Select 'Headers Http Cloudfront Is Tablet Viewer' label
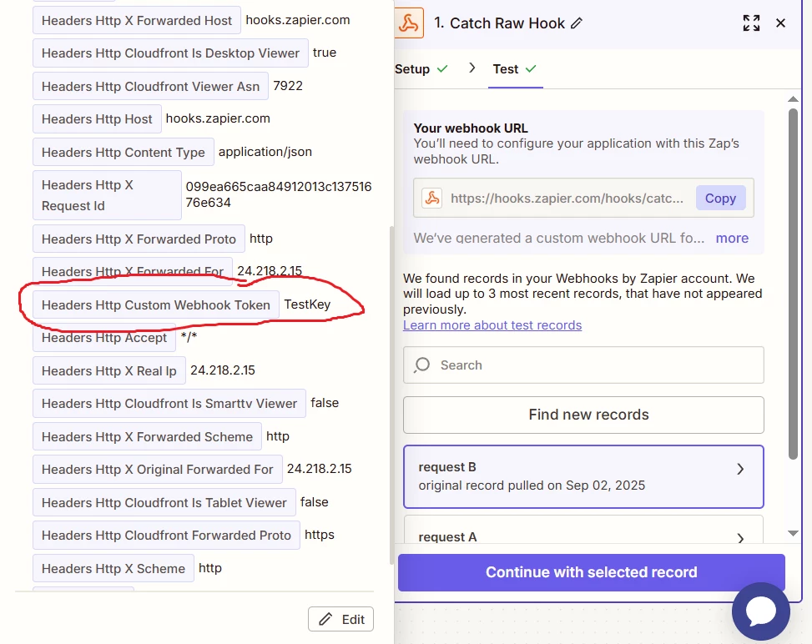This screenshot has height=644, width=812. 164,503
